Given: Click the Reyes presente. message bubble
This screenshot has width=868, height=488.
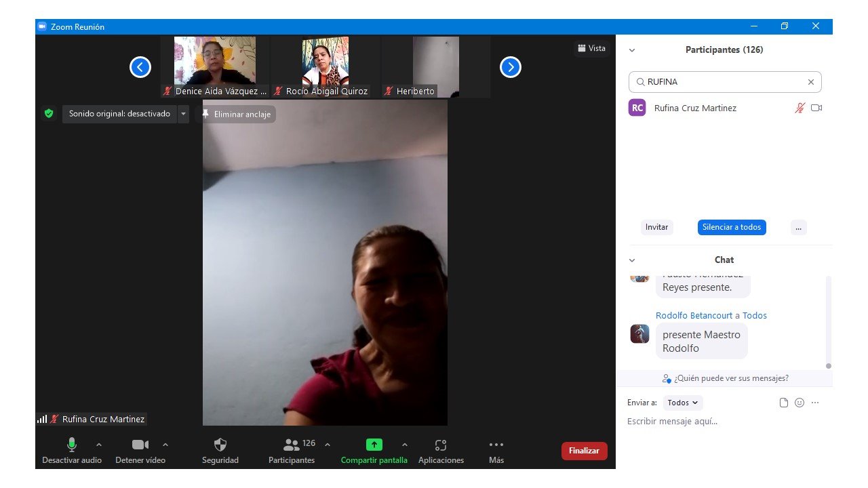Looking at the screenshot, I should tap(703, 287).
